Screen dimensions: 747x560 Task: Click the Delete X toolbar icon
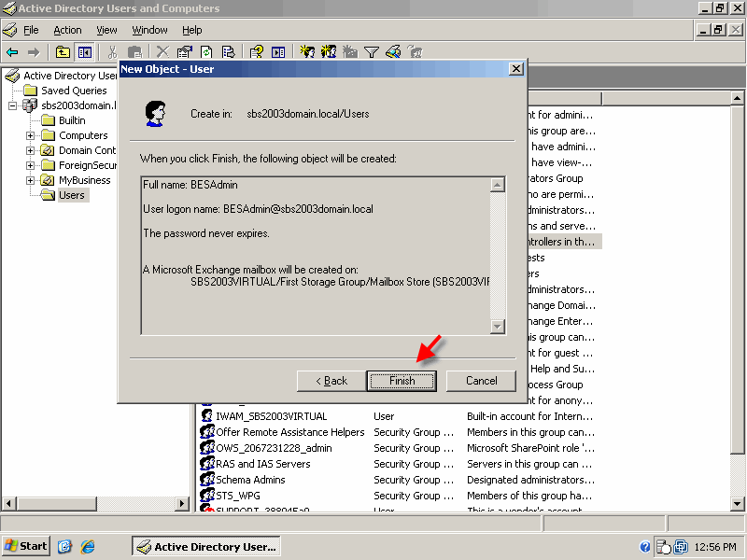[x=162, y=52]
